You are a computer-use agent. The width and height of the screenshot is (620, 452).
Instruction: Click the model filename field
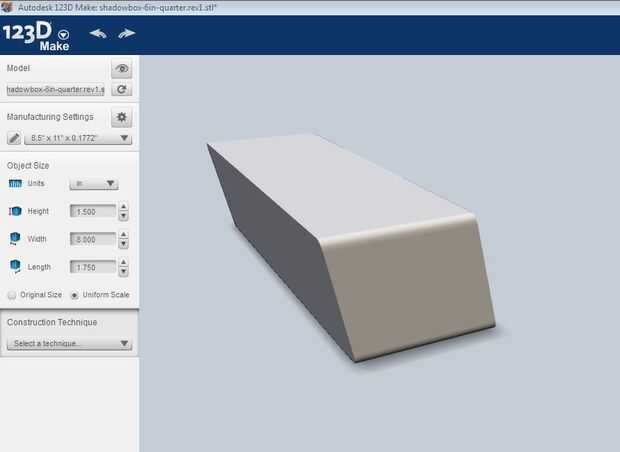tap(55, 90)
